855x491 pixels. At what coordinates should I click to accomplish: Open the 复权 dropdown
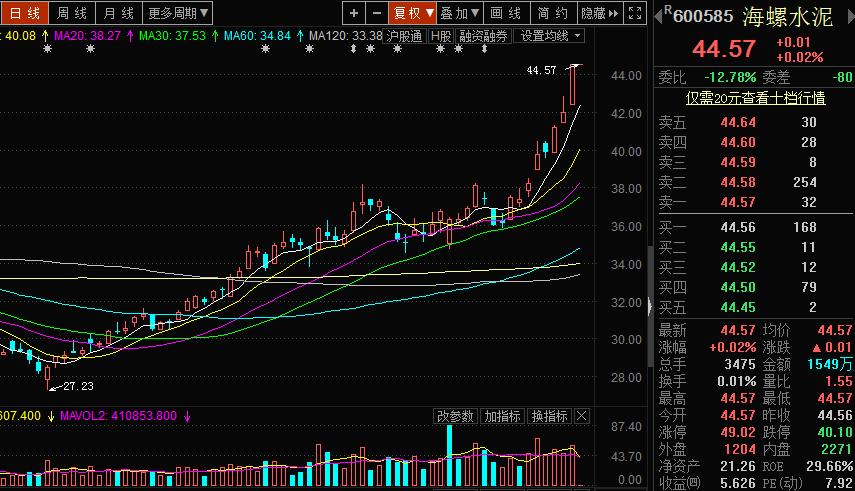412,13
